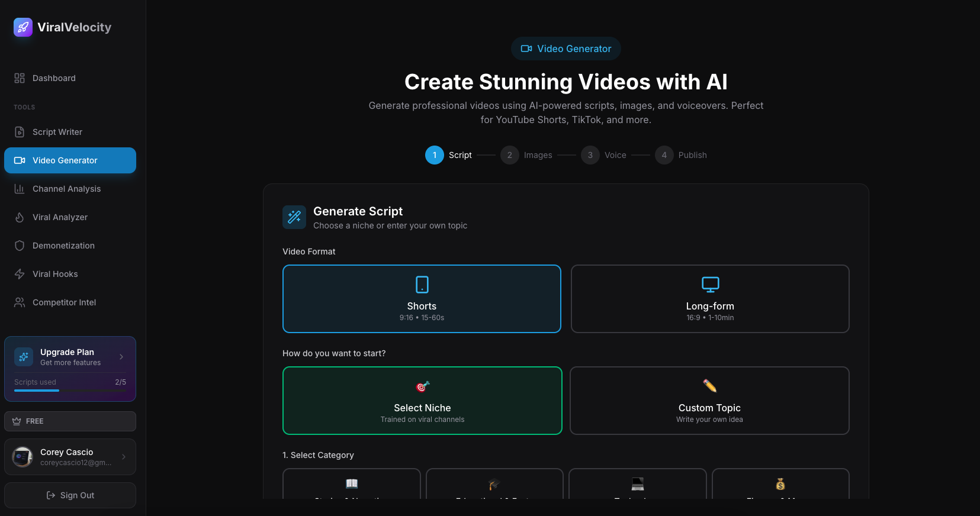This screenshot has width=980, height=516.
Task: Click the magic wand Generate Script icon
Action: (x=294, y=217)
